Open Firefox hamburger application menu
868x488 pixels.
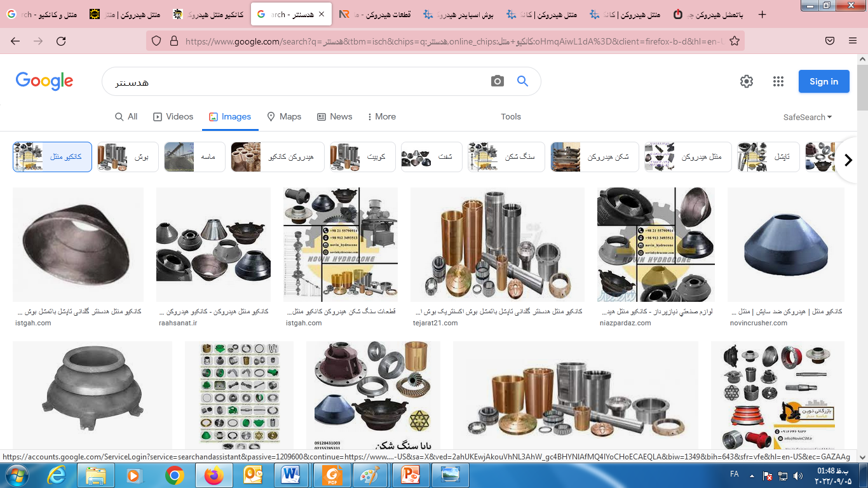(x=853, y=41)
